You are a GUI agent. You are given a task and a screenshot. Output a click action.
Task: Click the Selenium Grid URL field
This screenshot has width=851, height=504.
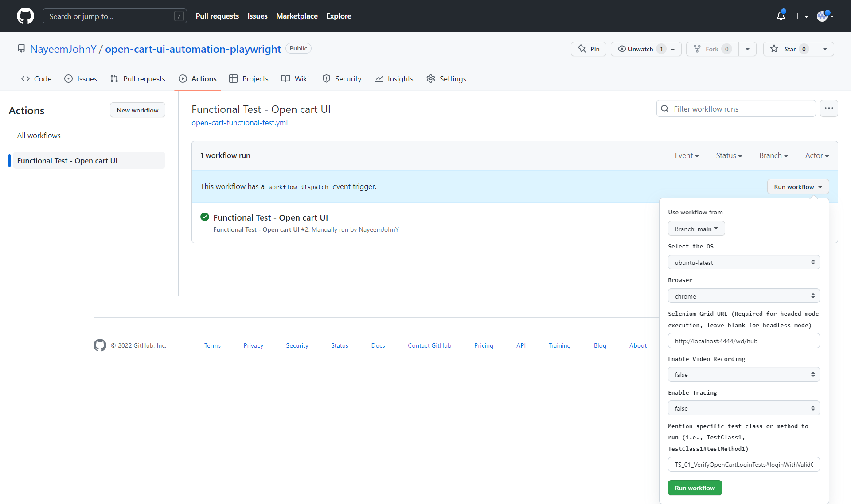pyautogui.click(x=743, y=341)
